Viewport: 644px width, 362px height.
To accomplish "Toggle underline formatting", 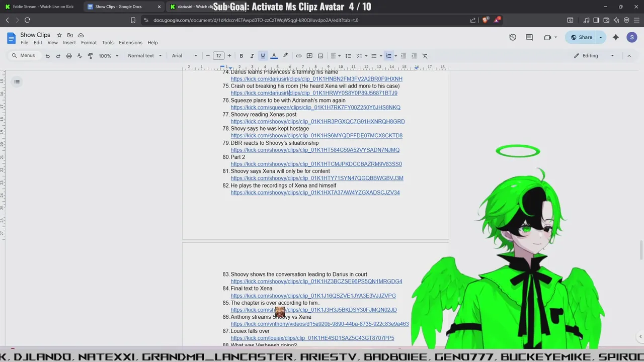I will (263, 56).
